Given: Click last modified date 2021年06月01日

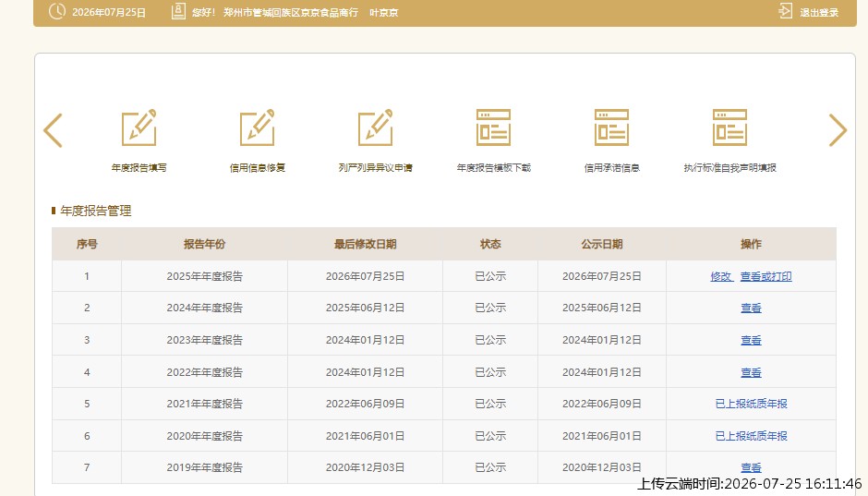Looking at the screenshot, I should coord(365,436).
